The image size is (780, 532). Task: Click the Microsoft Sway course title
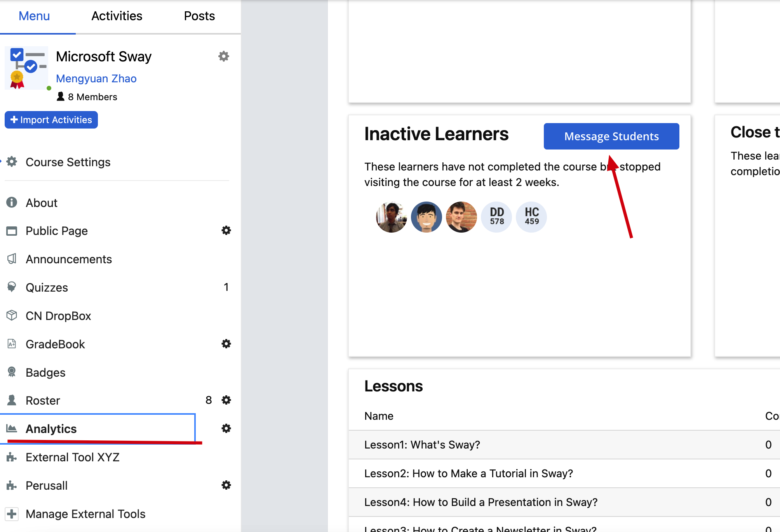(x=104, y=56)
